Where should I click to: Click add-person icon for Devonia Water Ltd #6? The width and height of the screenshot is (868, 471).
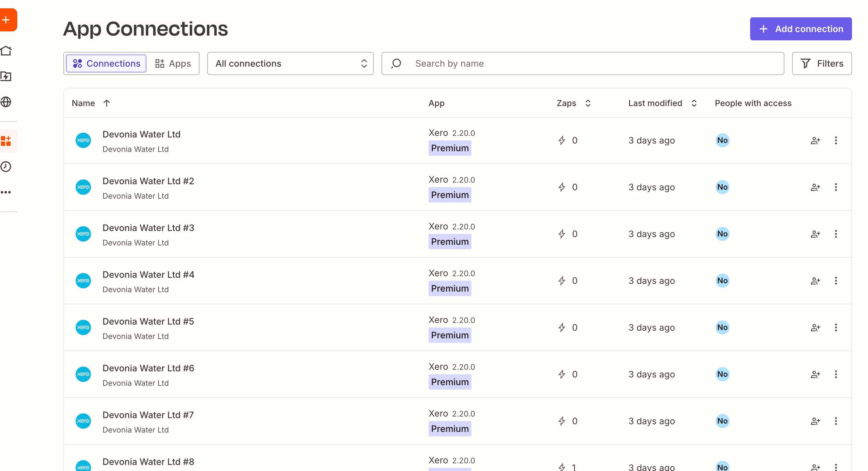(x=815, y=374)
